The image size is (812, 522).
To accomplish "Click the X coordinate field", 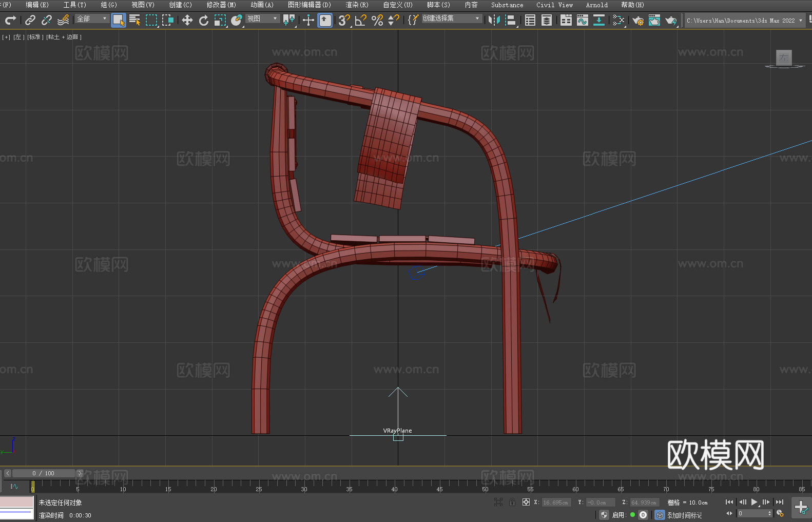I will (556, 502).
